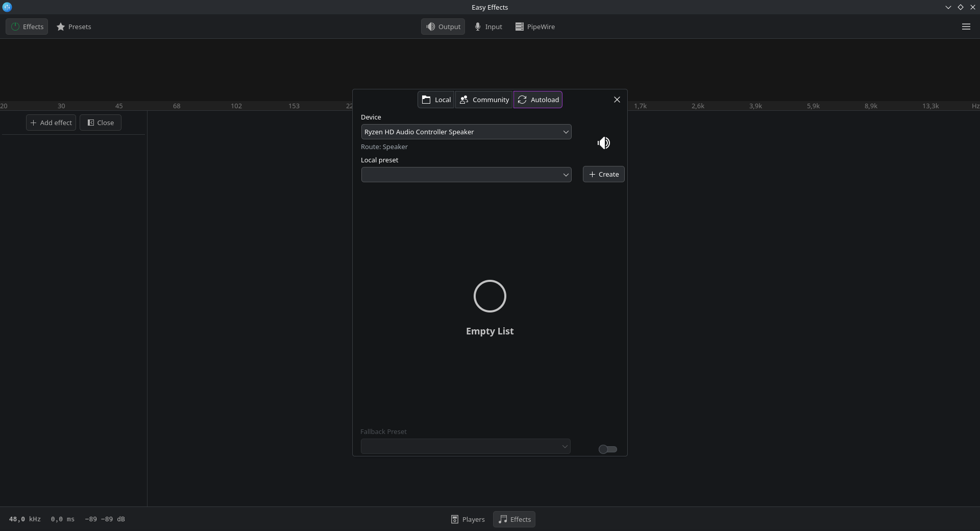Open the Presets star menu
Screen dimensions: 980x531
[74, 27]
